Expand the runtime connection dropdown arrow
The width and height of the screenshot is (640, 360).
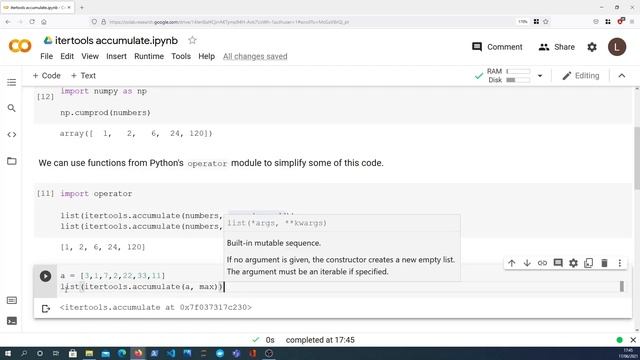click(540, 76)
